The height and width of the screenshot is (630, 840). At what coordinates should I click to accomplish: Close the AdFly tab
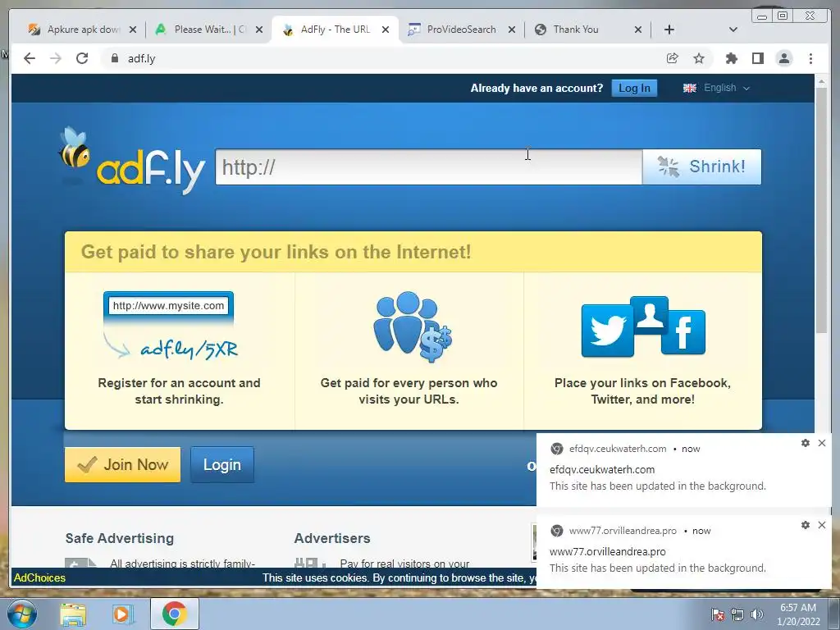[x=386, y=30]
